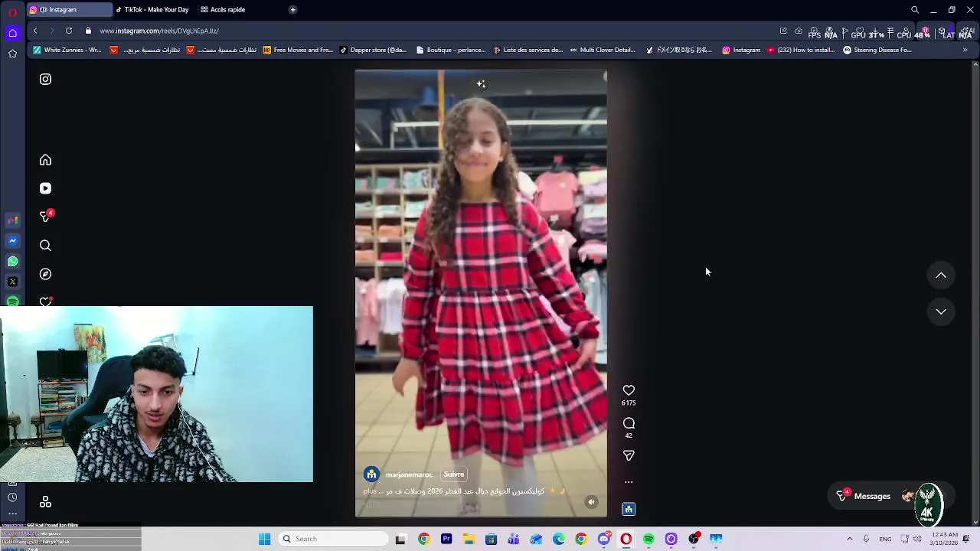The image size is (980, 551).
Task: Open Free Movies and Fre... bookmark
Action: click(298, 50)
